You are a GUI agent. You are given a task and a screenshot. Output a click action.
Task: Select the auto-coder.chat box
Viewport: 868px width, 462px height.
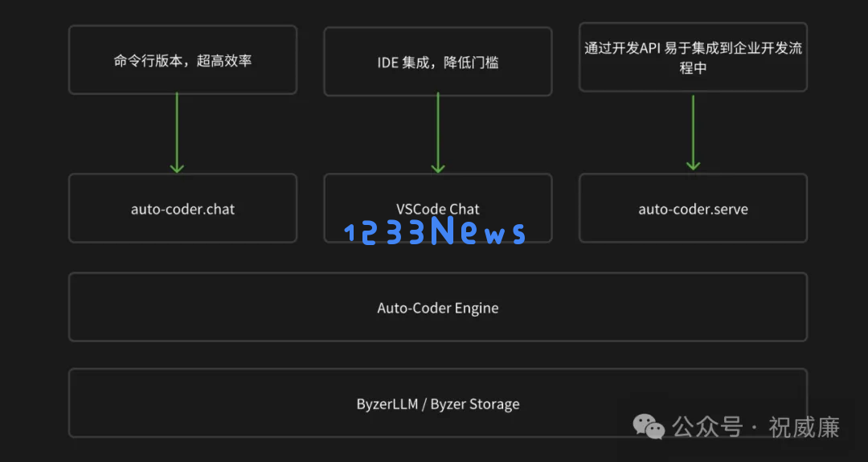(182, 208)
